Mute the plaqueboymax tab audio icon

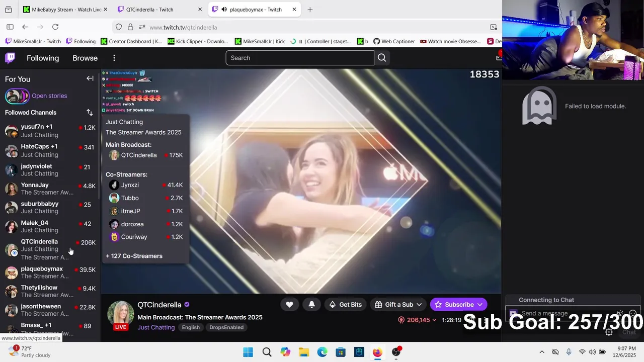coord(224,10)
